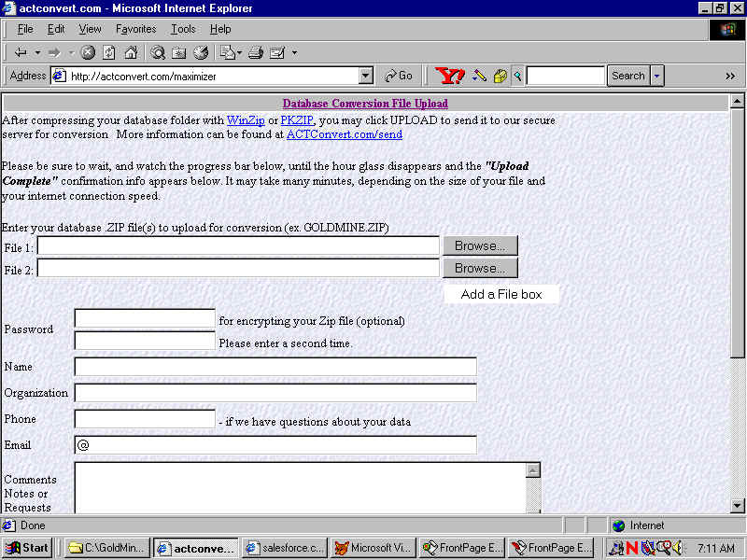Image resolution: width=747 pixels, height=560 pixels.
Task: Click the Mail toolbar icon
Action: 228,52
